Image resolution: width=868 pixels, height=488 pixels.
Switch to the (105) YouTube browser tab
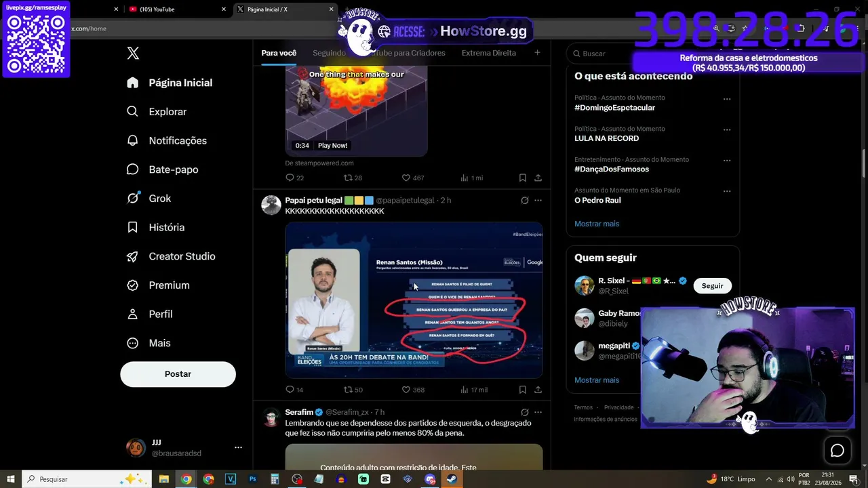coord(176,9)
